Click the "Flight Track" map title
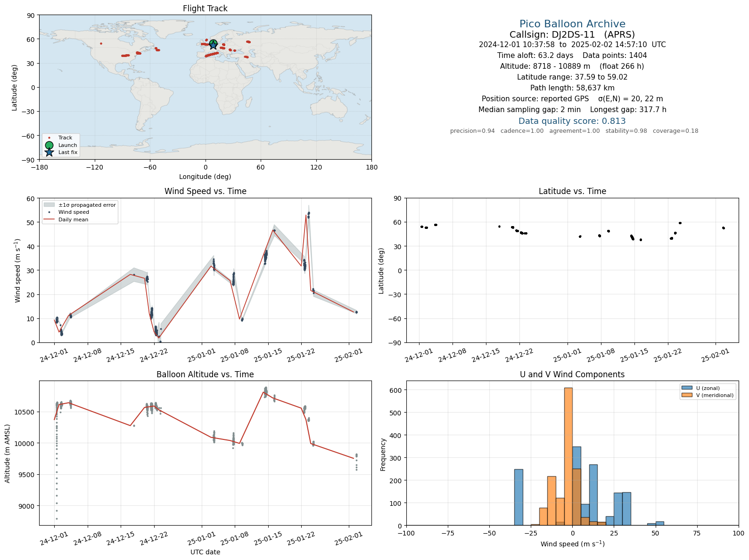749x560 pixels. [x=205, y=8]
